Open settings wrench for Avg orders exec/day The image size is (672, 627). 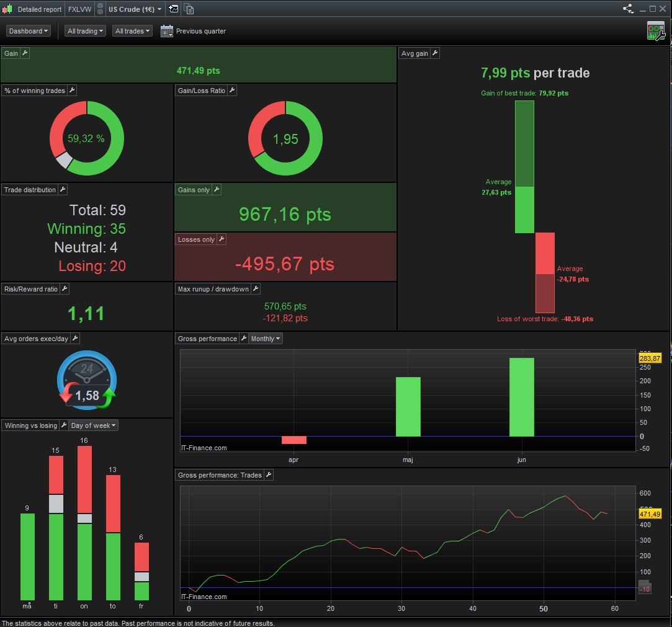pos(75,339)
